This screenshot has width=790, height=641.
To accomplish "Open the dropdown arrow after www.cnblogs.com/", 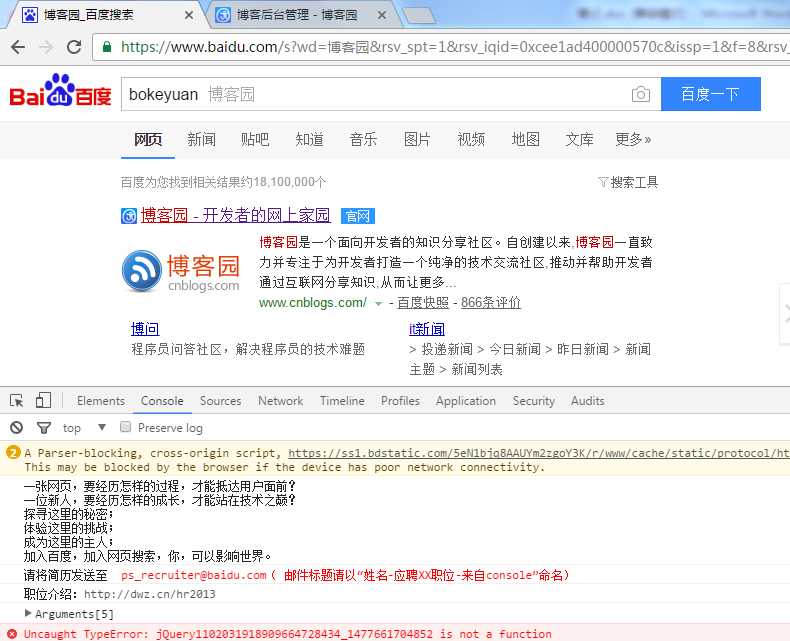I will pyautogui.click(x=378, y=303).
